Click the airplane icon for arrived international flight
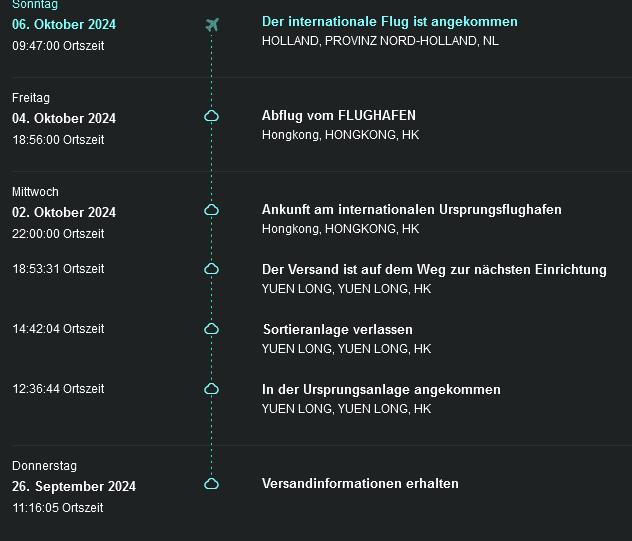 pyautogui.click(x=211, y=24)
